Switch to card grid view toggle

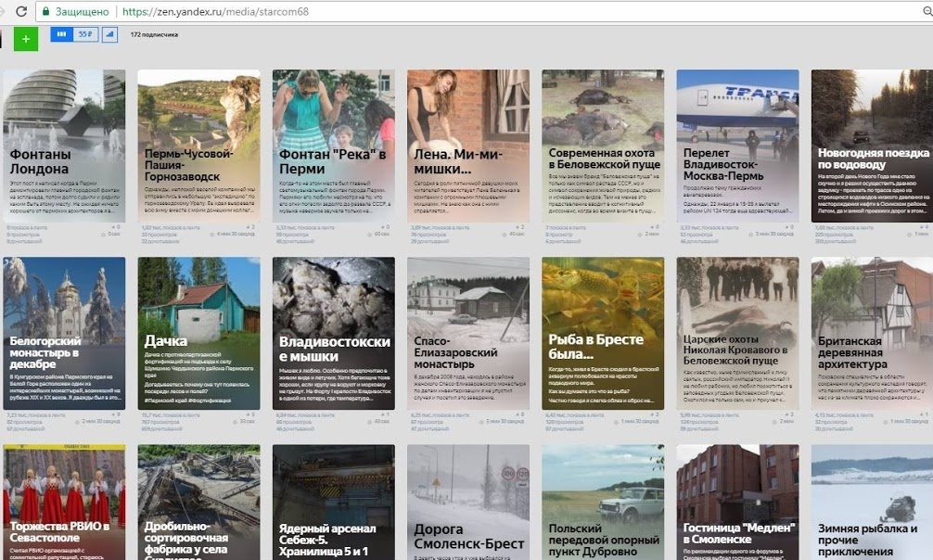click(61, 34)
